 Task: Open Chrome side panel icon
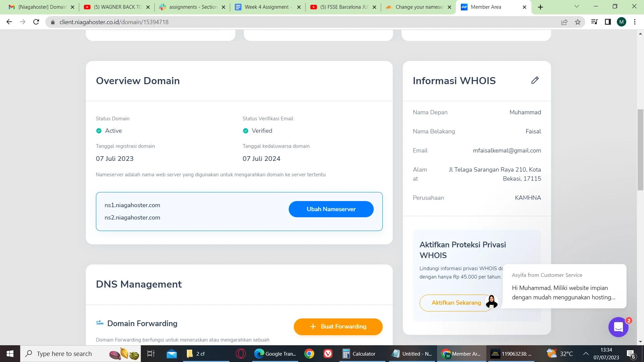(x=608, y=22)
